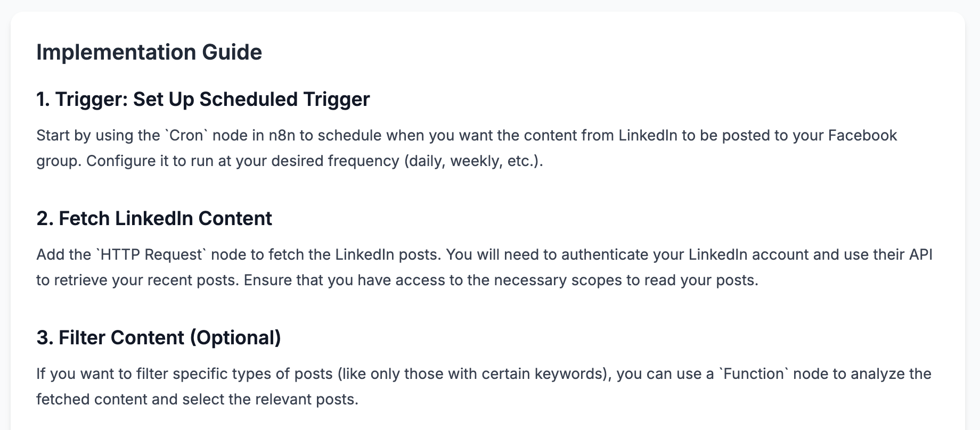Click the numeral 1. before Trigger

click(43, 100)
